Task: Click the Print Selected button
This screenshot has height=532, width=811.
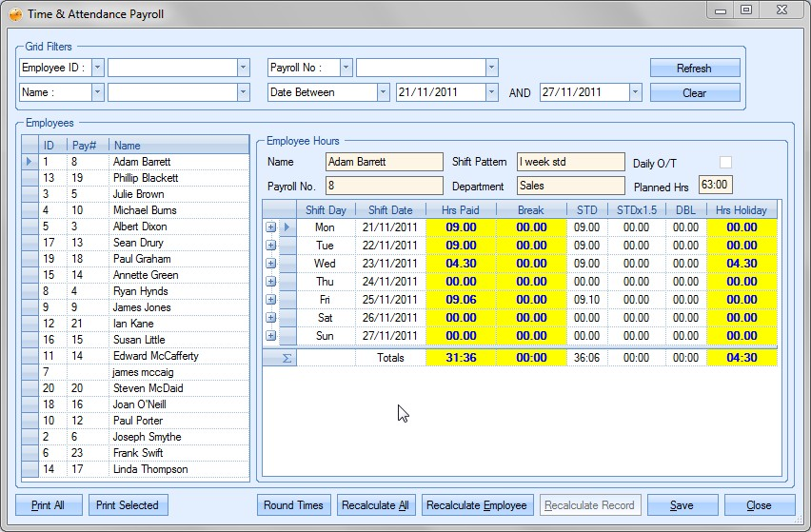Action: coord(128,505)
